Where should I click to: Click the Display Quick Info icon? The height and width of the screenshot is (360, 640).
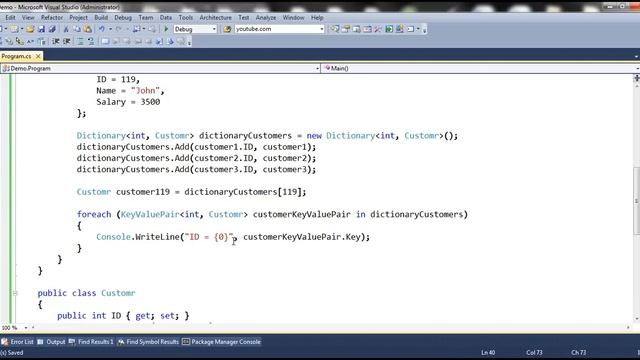[20, 41]
